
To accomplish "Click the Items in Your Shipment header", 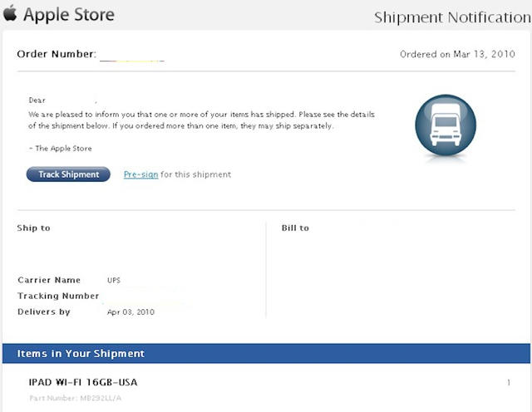I will (81, 354).
